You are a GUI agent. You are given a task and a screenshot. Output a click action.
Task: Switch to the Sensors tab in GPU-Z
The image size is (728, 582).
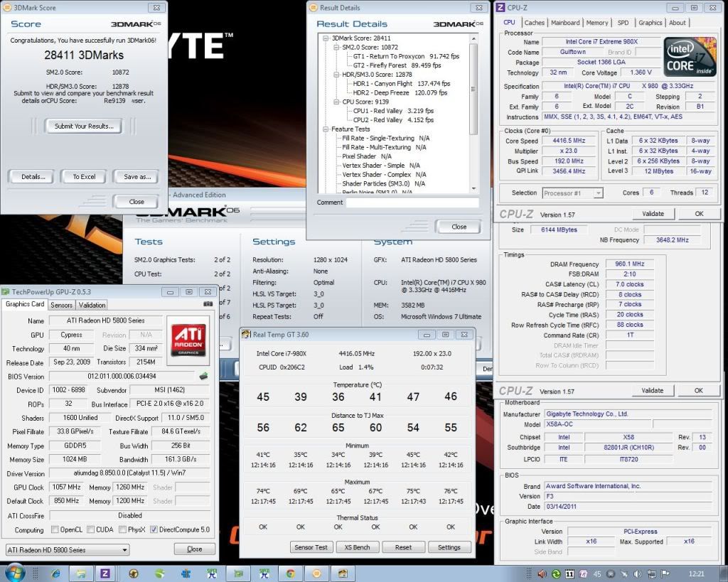61,305
